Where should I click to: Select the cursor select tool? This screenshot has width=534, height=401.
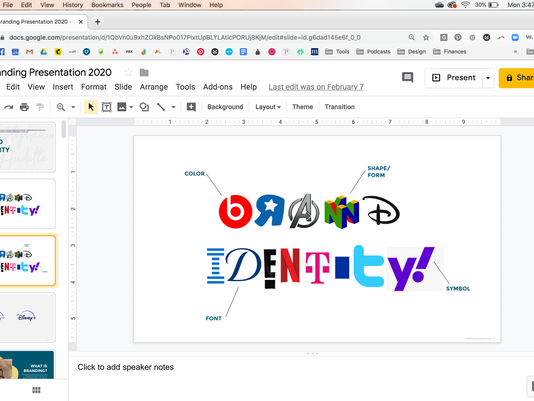click(x=91, y=107)
